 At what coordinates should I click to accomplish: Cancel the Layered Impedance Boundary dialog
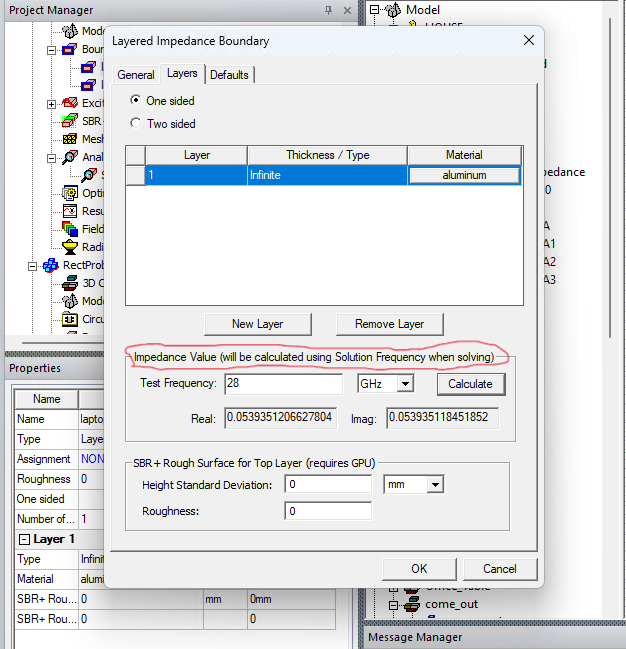tap(500, 569)
